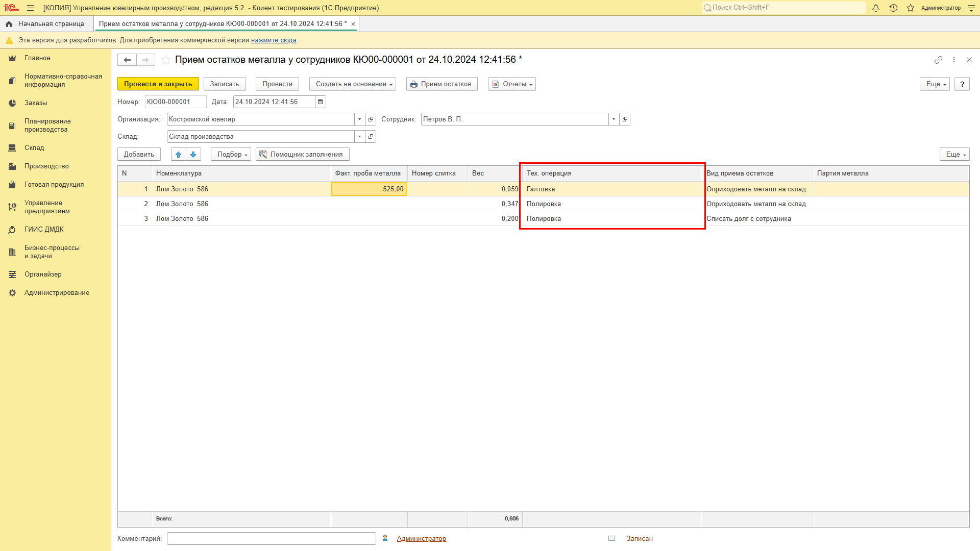Click the Home icon on Начальная страница tab

[9, 24]
